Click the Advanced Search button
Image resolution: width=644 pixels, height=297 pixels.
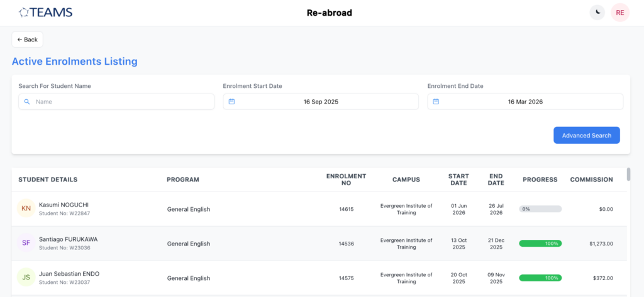tap(587, 136)
